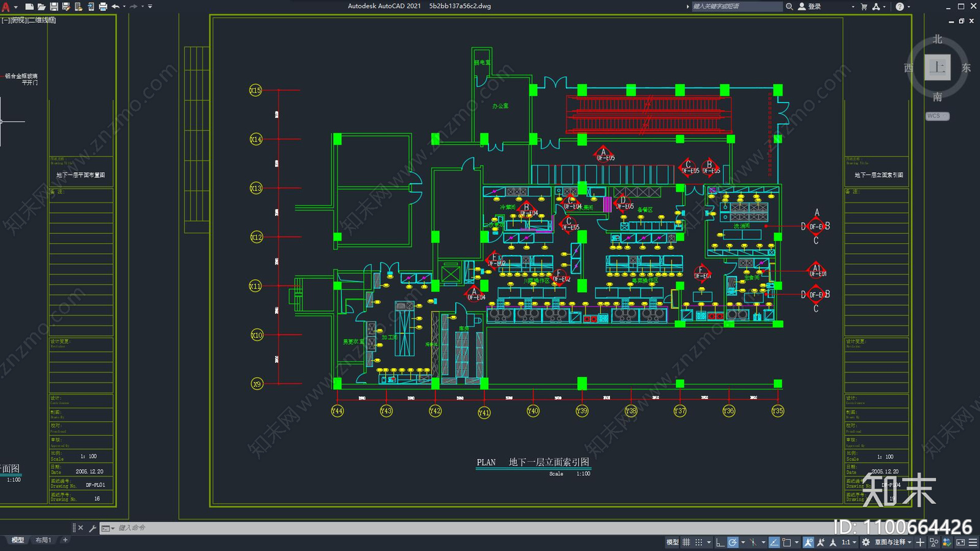Toggle 模型 model space in status bar
Viewport: 980px width, 551px height.
(x=673, y=542)
